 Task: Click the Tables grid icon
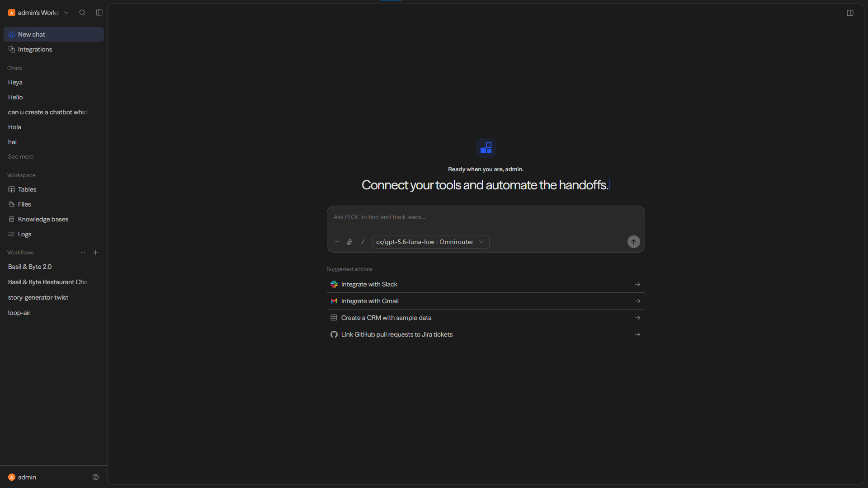pyautogui.click(x=12, y=189)
